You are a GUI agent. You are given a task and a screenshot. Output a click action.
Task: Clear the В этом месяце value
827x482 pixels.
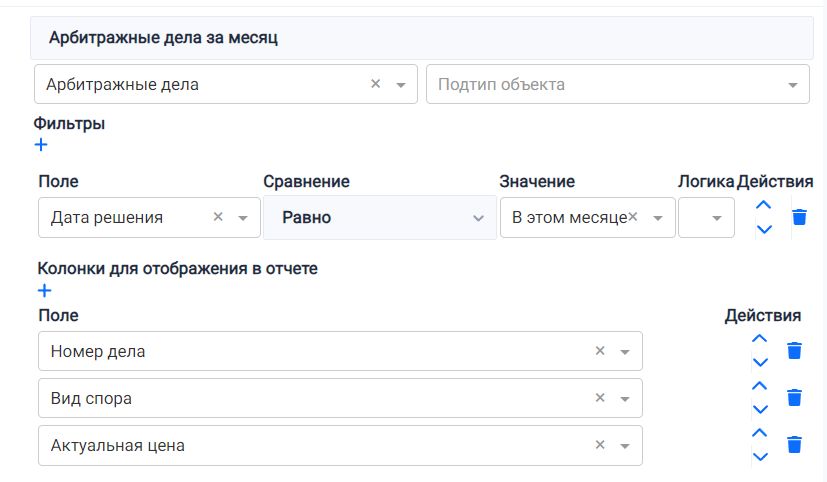click(633, 217)
